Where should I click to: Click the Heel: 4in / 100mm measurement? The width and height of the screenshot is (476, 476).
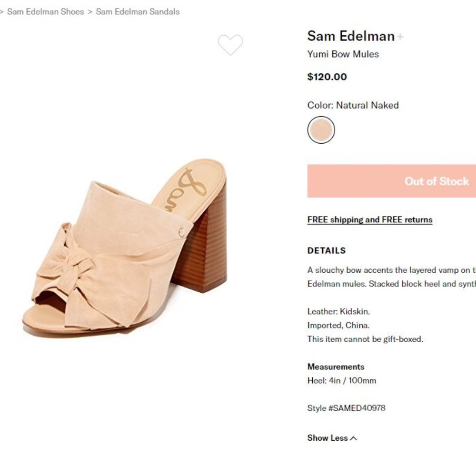pyautogui.click(x=342, y=380)
